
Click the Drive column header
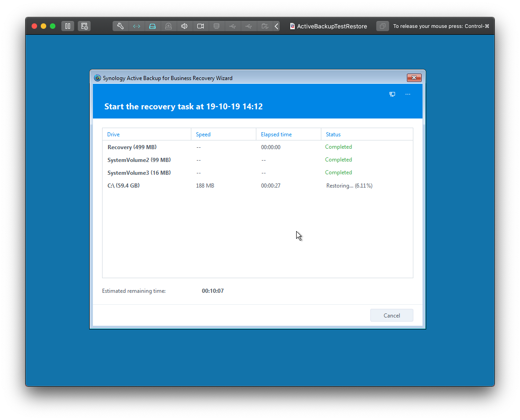[x=146, y=134]
